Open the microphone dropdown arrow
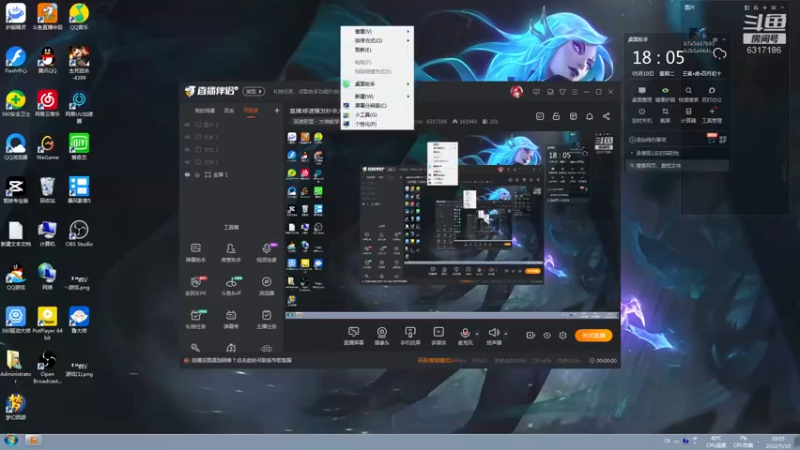Image resolution: width=800 pixels, height=450 pixels. [x=478, y=334]
